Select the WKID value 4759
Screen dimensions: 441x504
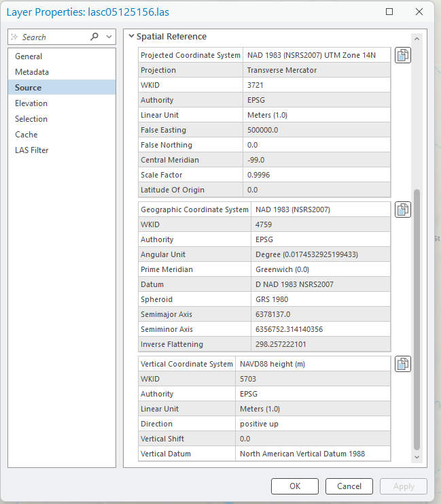[x=264, y=224]
